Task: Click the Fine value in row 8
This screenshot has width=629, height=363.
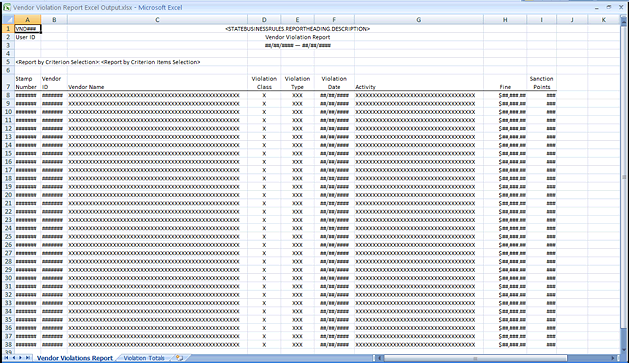Action: click(505, 95)
